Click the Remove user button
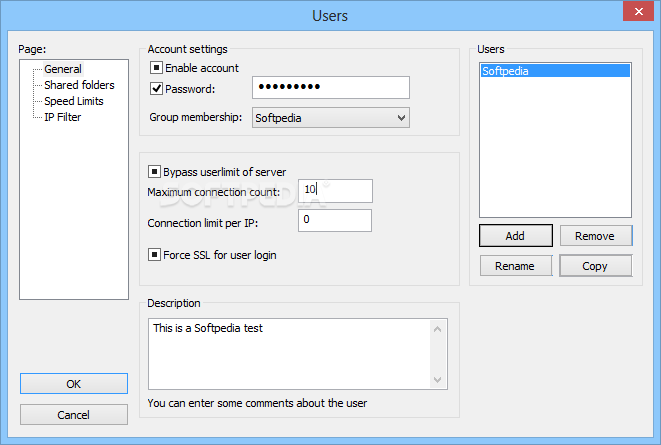Viewport: 661px width, 445px height. [596, 236]
